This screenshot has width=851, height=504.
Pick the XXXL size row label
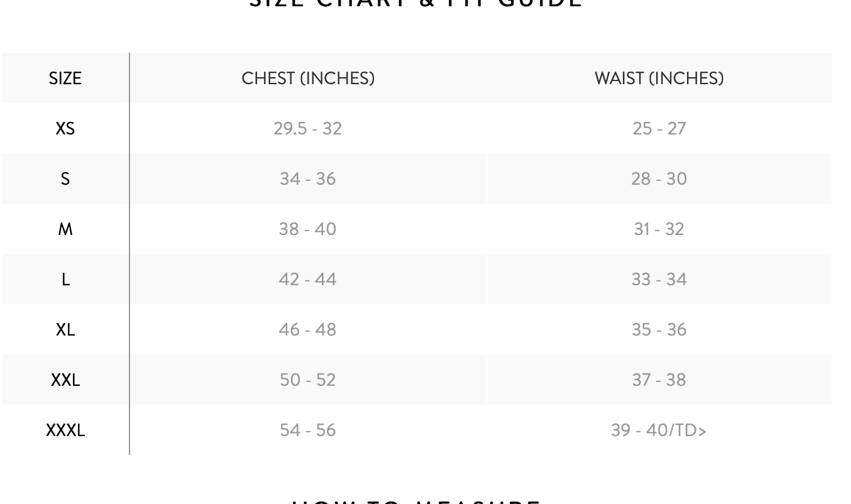click(x=65, y=430)
